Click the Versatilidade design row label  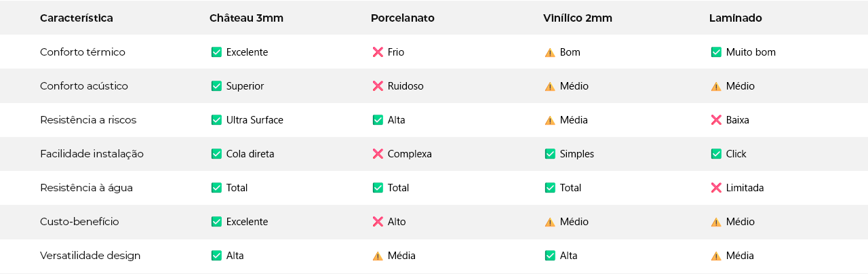coord(90,256)
